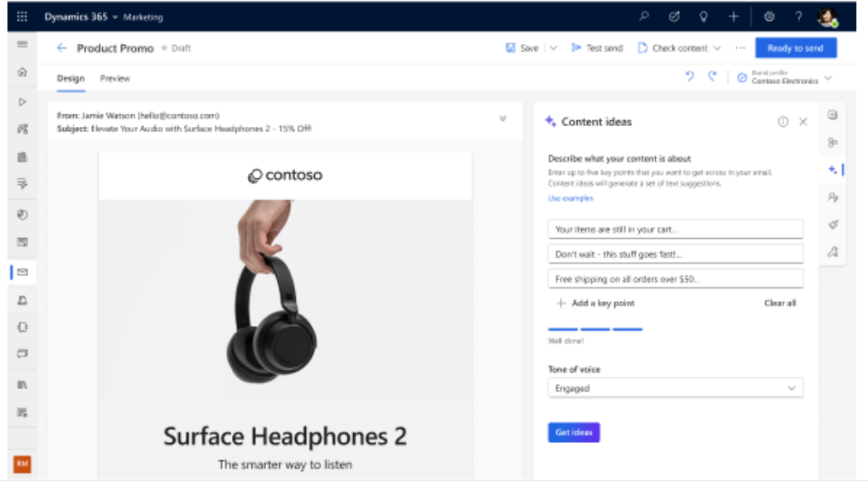Screen dimensions: 868x482
Task: Select the contoso logo in email
Action: [x=284, y=175]
